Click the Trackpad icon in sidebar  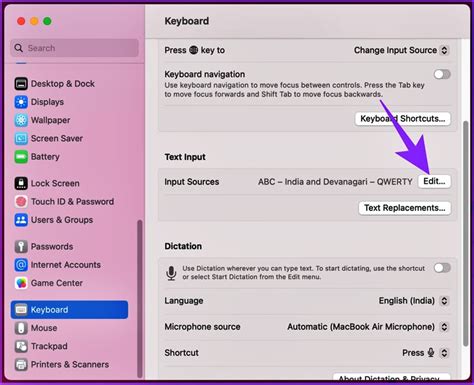coord(21,346)
